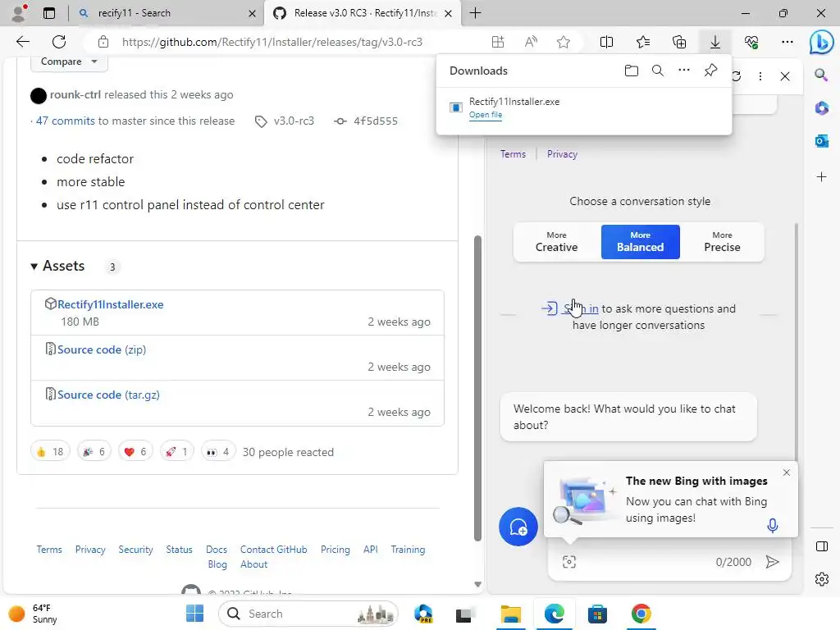
Task: Open Edge Settings and more menu
Action: click(x=787, y=42)
